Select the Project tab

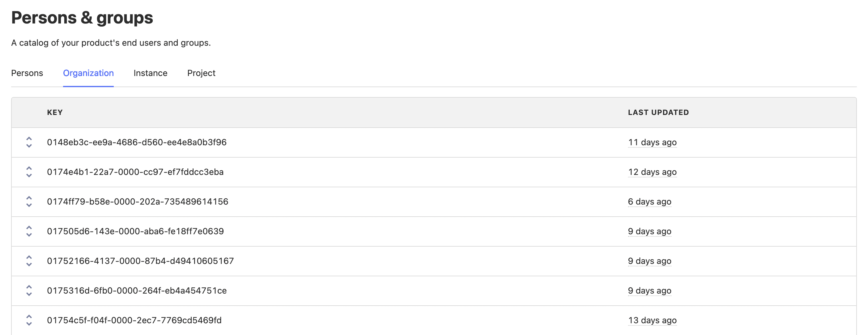click(201, 73)
